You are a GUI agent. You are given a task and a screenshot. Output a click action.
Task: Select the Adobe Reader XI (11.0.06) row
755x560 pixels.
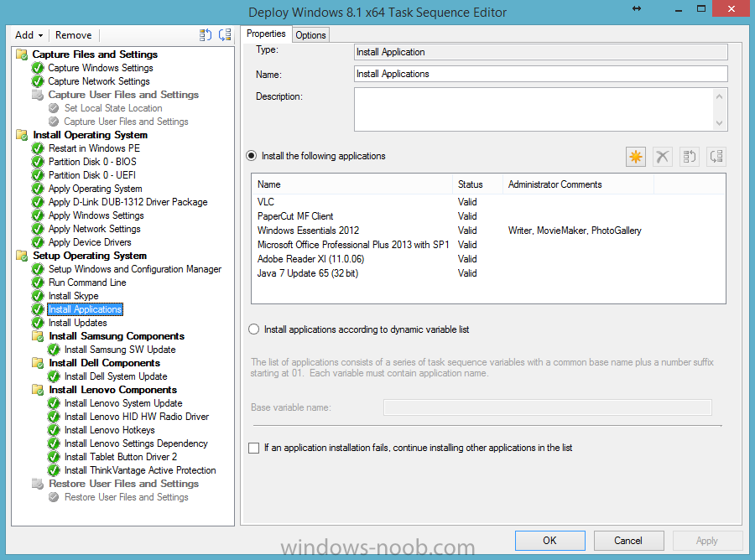tap(488, 259)
